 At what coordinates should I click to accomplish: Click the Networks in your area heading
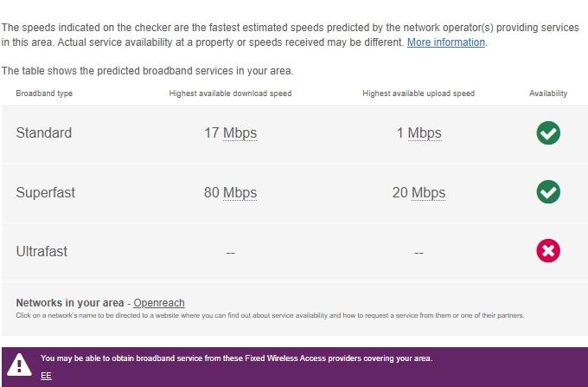point(70,303)
